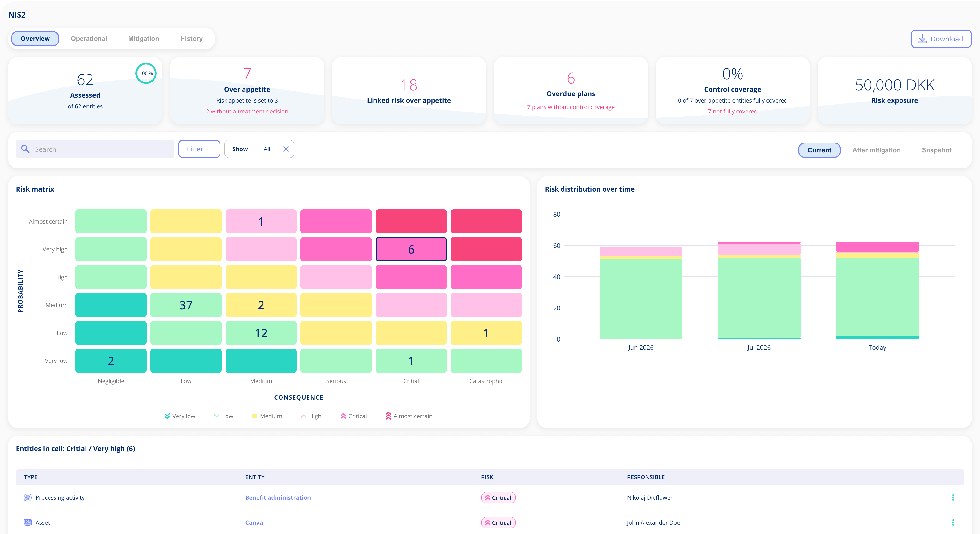Select matrix cell 1 at Very low / Critial
Viewport: 980px width, 534px height.
click(411, 360)
